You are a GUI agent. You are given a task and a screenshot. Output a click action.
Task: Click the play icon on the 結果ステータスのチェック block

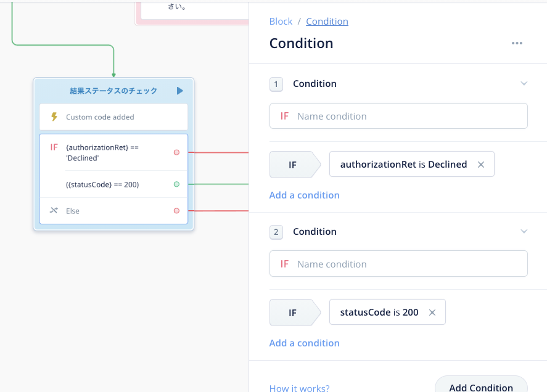(x=179, y=91)
